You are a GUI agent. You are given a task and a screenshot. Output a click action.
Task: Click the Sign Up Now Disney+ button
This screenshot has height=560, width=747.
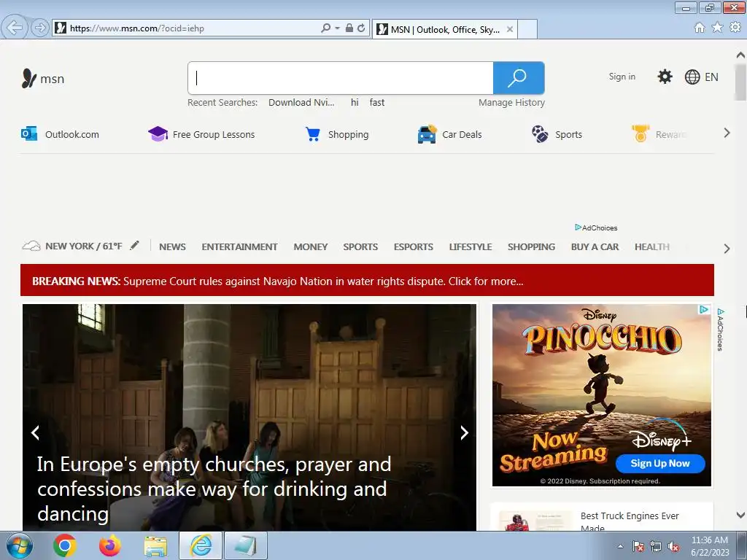pyautogui.click(x=659, y=463)
